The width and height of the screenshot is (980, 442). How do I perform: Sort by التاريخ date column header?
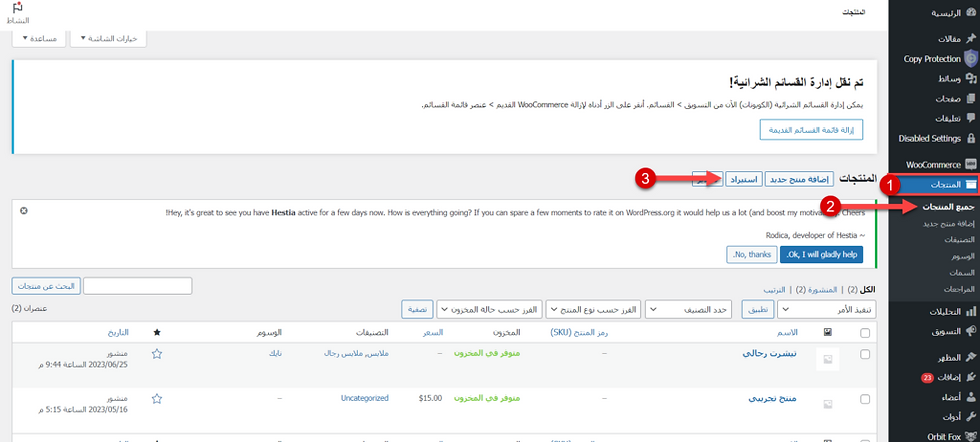coord(117,333)
